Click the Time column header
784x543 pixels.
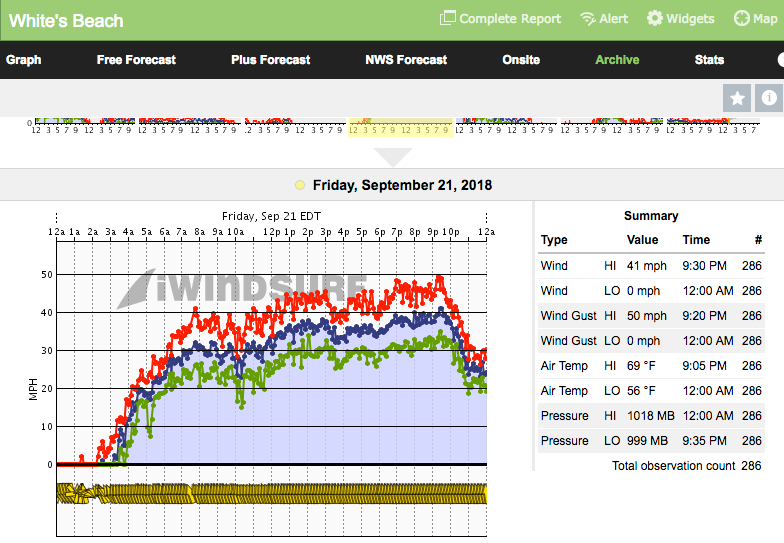[x=696, y=240]
